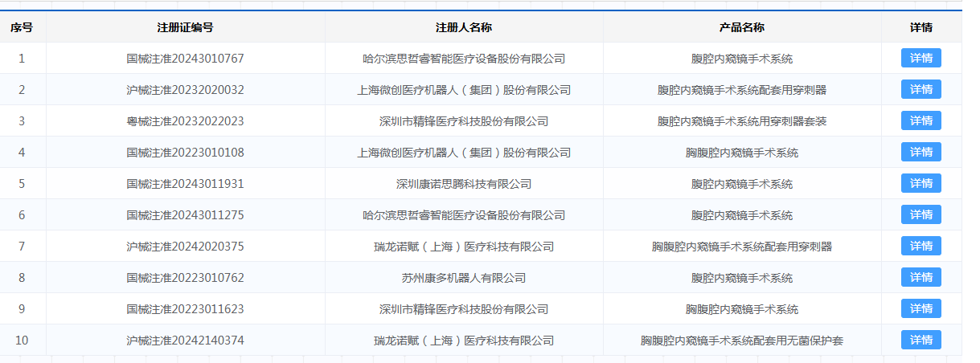
Task: Select registration number 沪械注准20242020375
Action: coord(185,247)
